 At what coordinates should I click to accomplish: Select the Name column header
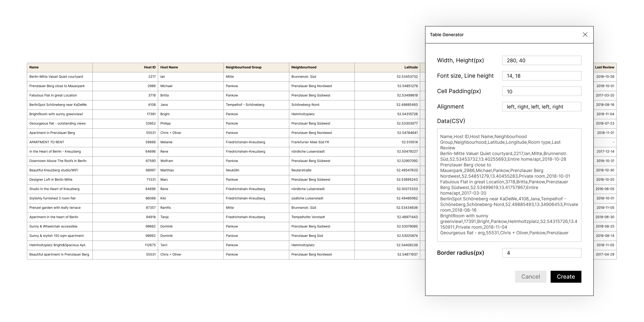pyautogui.click(x=60, y=67)
